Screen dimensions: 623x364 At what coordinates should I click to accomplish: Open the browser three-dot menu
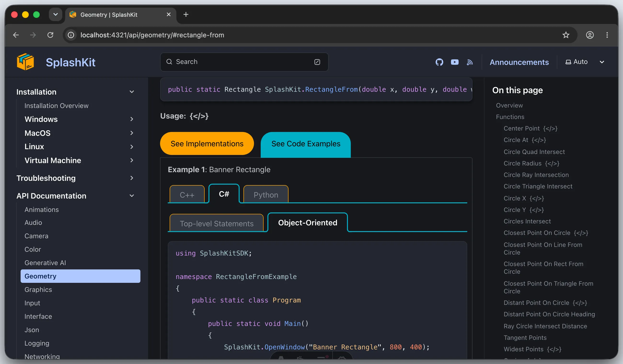(x=607, y=35)
